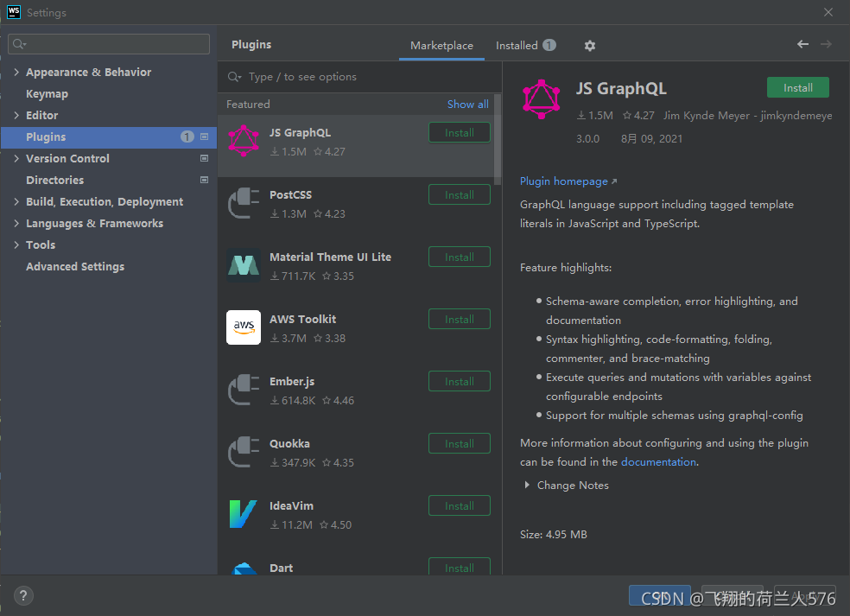Select Advanced Settings in the tree

point(75,267)
